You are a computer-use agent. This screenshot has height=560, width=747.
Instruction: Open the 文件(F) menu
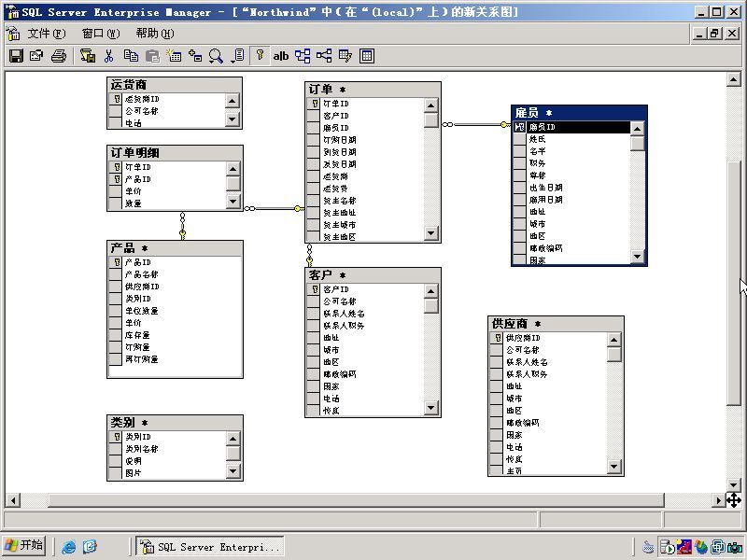[x=46, y=34]
